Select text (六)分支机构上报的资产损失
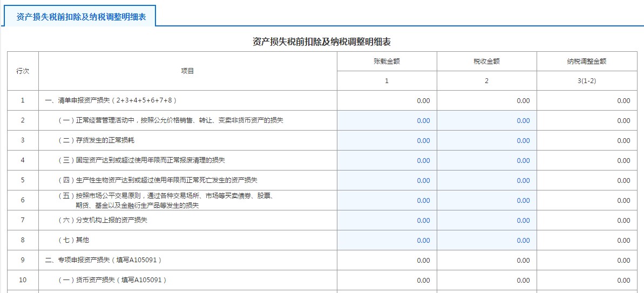The height and width of the screenshot is (293, 644). point(102,220)
